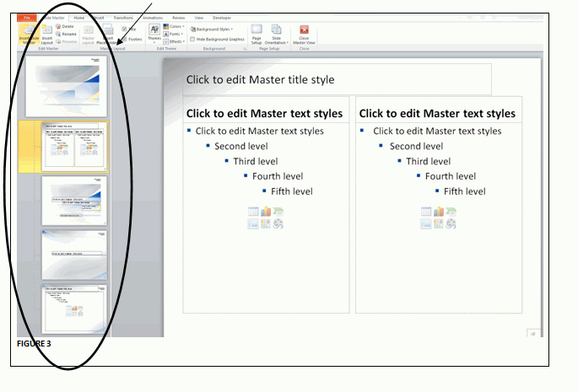Switch to the Developer tab
The height and width of the screenshot is (392, 578).
pos(222,18)
